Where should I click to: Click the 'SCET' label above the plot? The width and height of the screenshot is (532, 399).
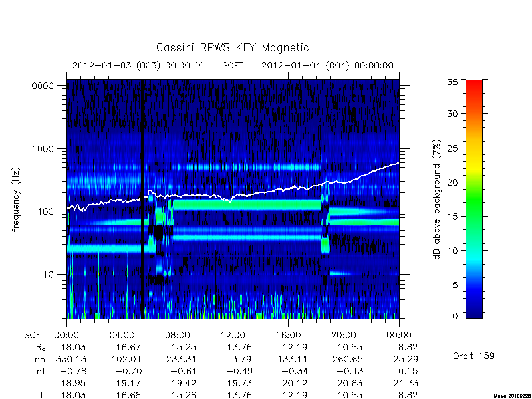[233, 65]
